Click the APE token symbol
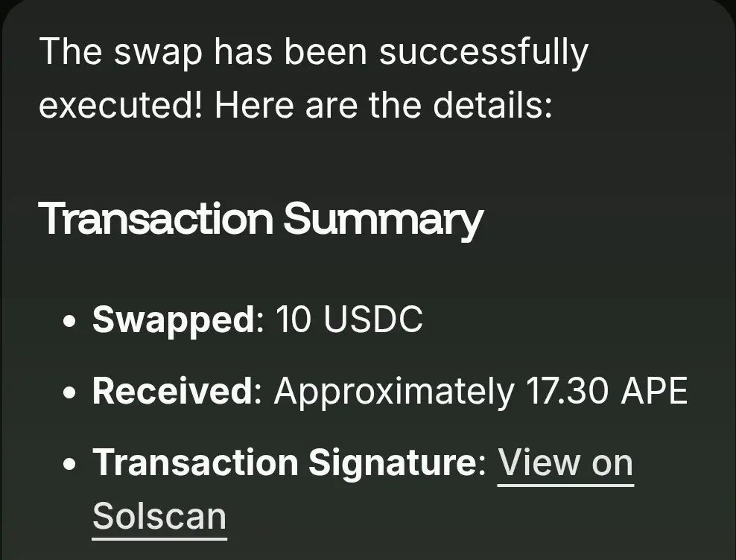736x560 pixels. pos(654,390)
